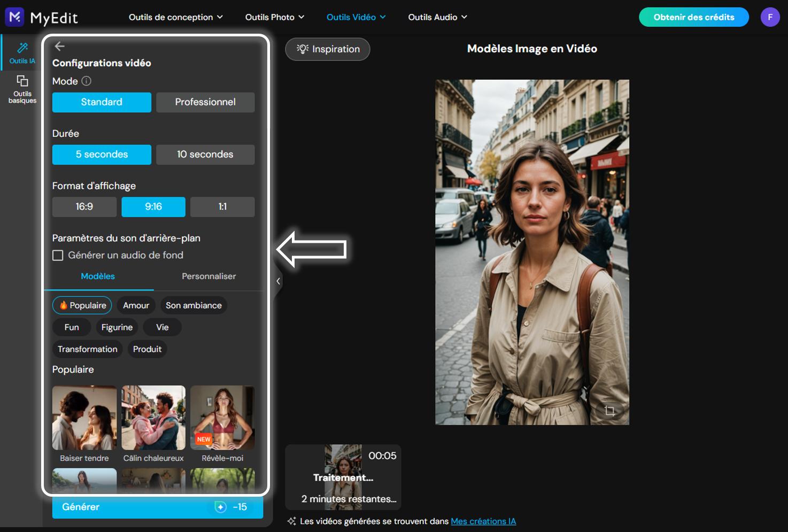Open the Outils Photo dropdown
This screenshot has height=532, width=788.
(x=274, y=17)
